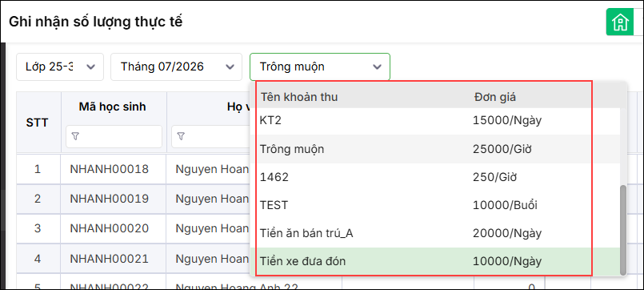Screen dimensions: 644x290
Task: Click filter icon under Họ và tên column
Action: (x=181, y=136)
